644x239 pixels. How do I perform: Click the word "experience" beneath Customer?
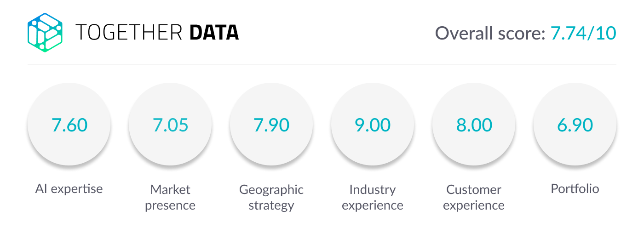pos(474,205)
